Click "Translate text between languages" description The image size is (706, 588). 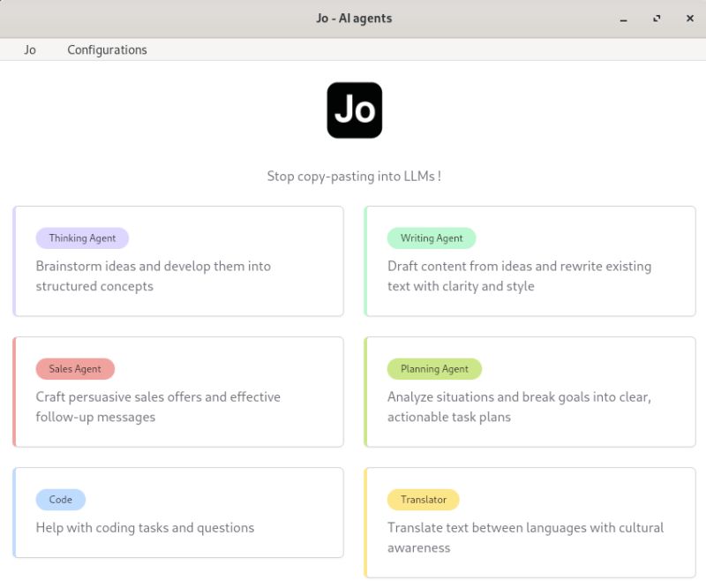click(x=525, y=537)
